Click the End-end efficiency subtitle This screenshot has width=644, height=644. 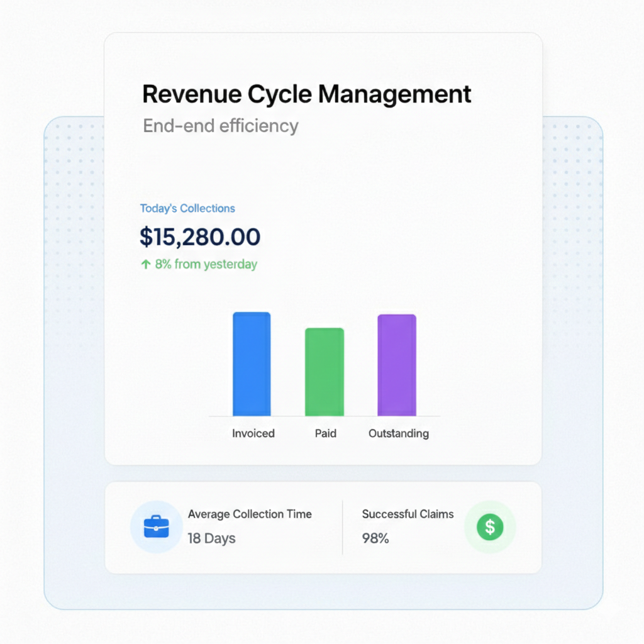(221, 126)
